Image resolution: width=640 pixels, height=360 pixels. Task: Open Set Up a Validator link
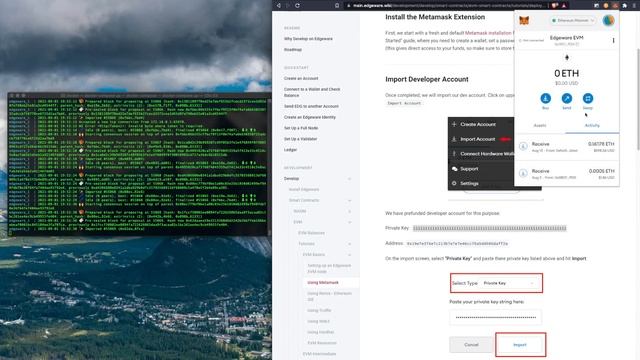pyautogui.click(x=300, y=139)
